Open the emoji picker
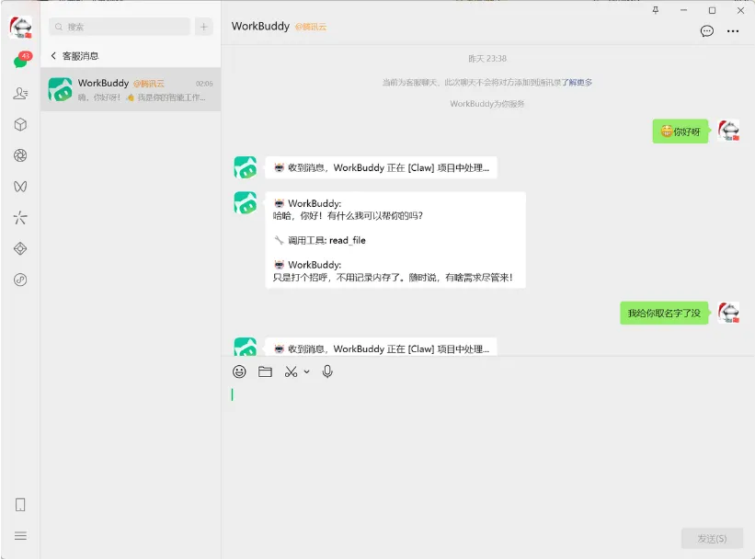The image size is (755, 560). tap(239, 371)
